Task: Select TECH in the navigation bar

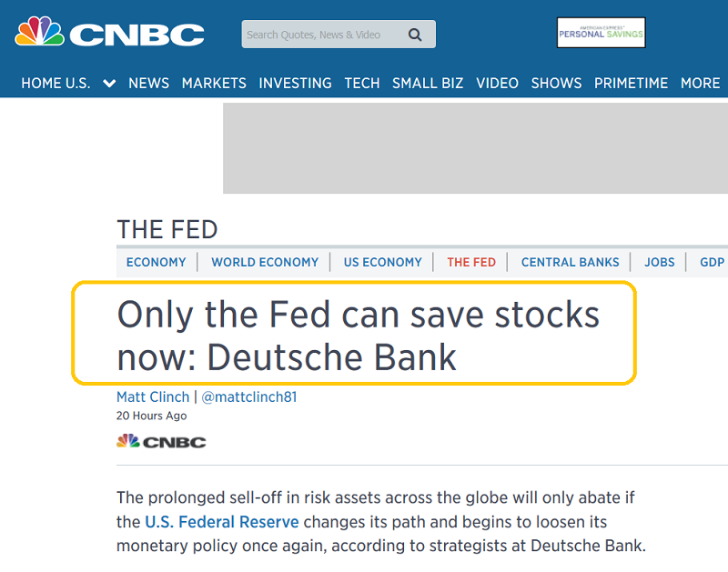Action: click(362, 83)
